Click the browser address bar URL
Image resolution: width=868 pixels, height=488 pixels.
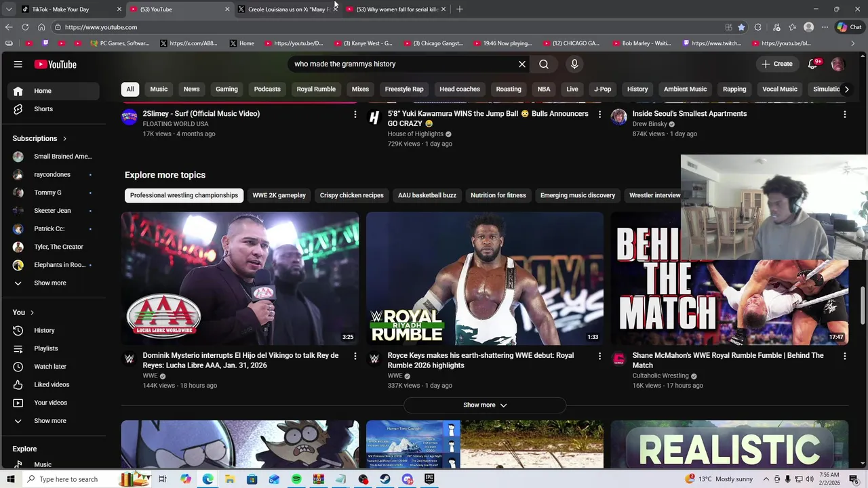click(x=101, y=27)
